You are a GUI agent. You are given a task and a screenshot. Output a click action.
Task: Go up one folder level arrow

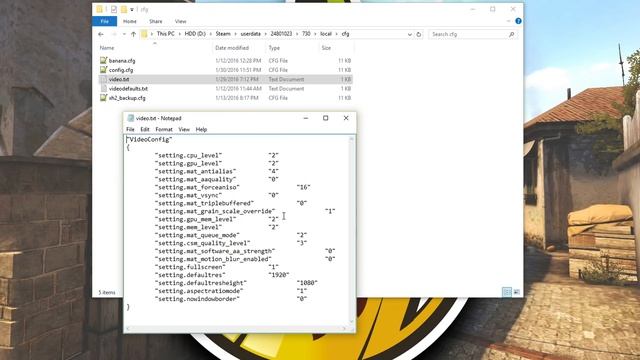point(133,34)
